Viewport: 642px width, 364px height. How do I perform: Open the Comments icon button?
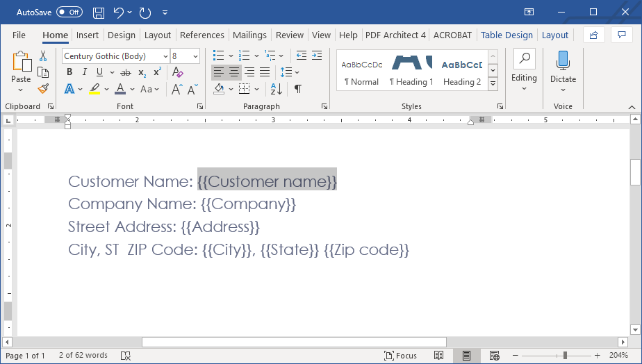622,35
